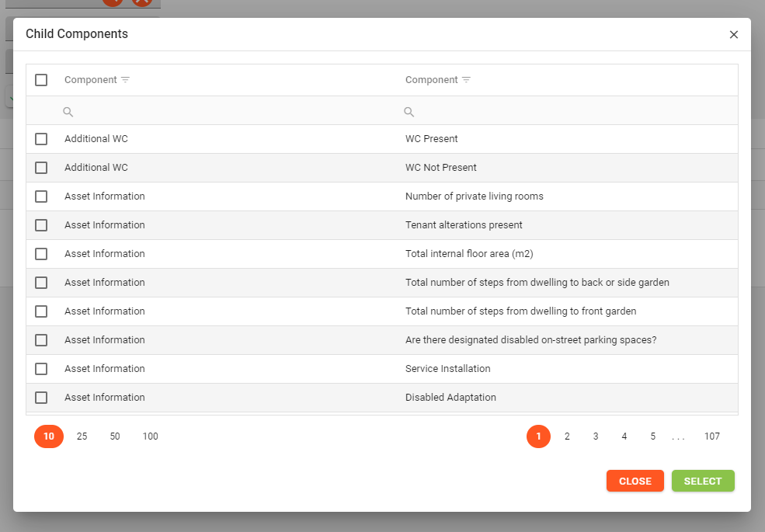765x532 pixels.
Task: Tick checkbox for Tenant alterations present row
Action: (41, 225)
